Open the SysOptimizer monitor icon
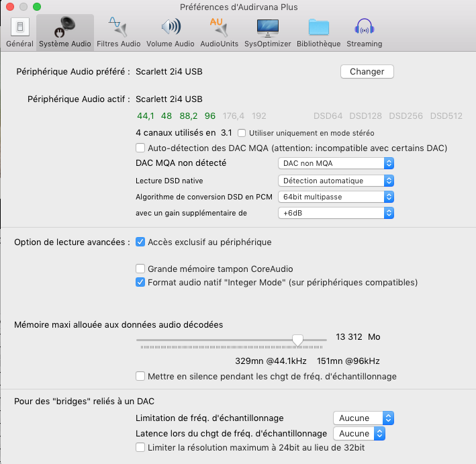This screenshot has height=464, width=476. click(x=267, y=28)
